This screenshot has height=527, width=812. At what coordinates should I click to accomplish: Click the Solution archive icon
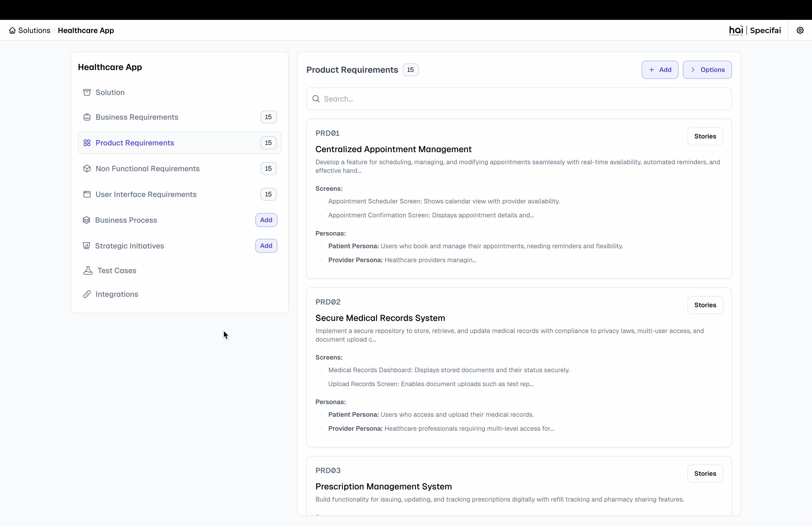click(87, 92)
